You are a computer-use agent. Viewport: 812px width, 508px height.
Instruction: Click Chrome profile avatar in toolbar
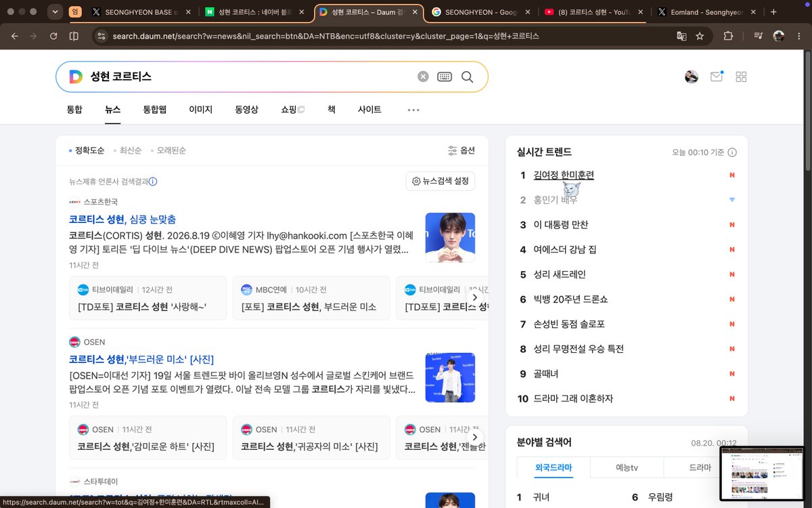(x=779, y=36)
